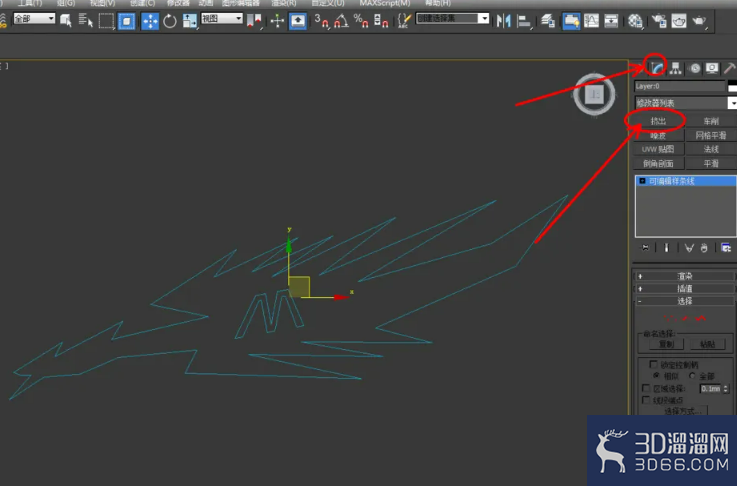The height and width of the screenshot is (486, 737).
Task: Apply the 挤出 Extrude modifier button
Action: (x=658, y=121)
